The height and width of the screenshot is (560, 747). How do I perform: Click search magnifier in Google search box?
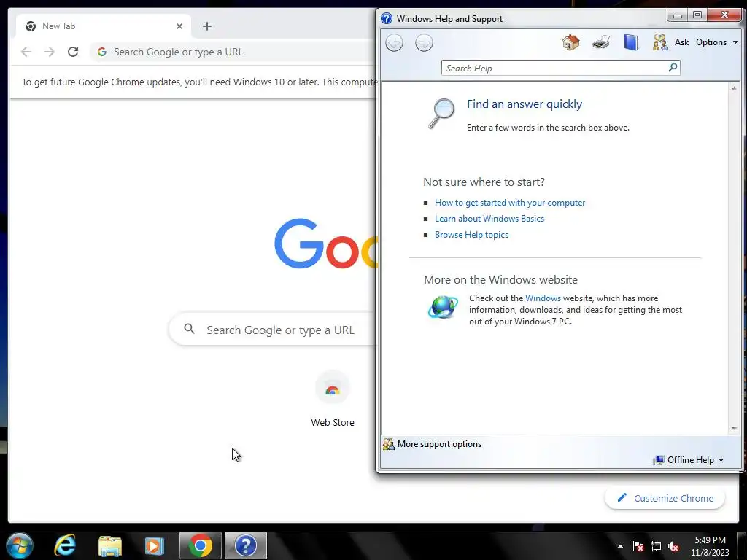(x=189, y=329)
